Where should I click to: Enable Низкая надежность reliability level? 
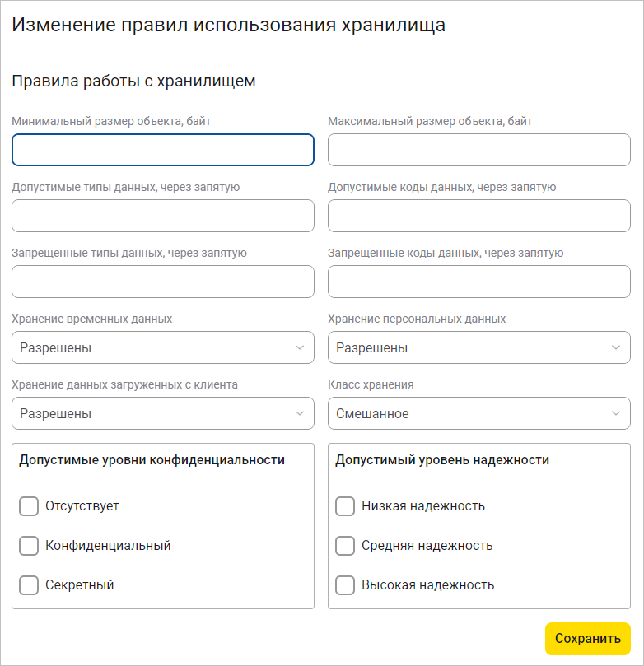(345, 506)
